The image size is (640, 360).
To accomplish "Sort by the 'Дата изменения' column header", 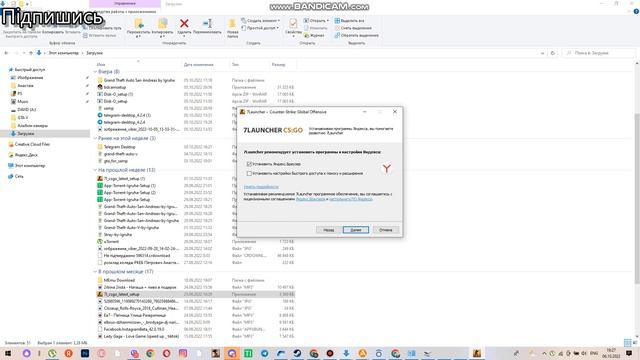I will click(x=198, y=64).
